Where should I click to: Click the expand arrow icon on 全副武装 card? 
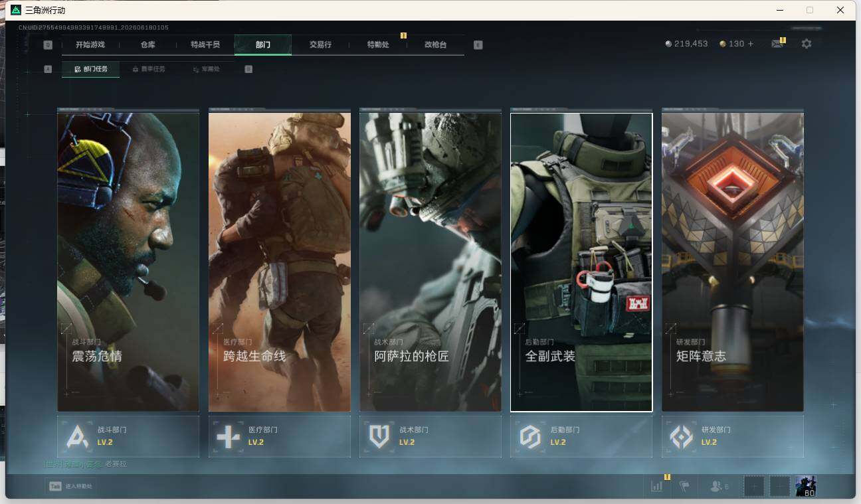[520, 328]
